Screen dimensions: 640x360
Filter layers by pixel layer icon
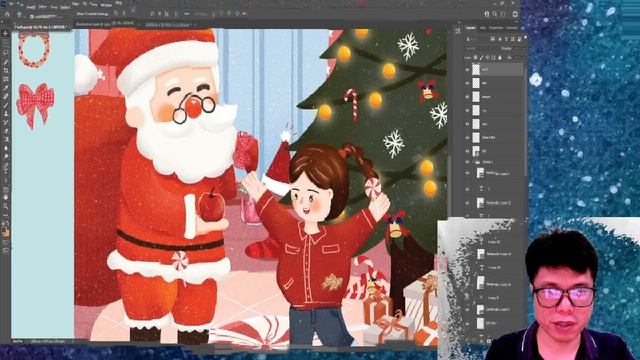[493, 39]
